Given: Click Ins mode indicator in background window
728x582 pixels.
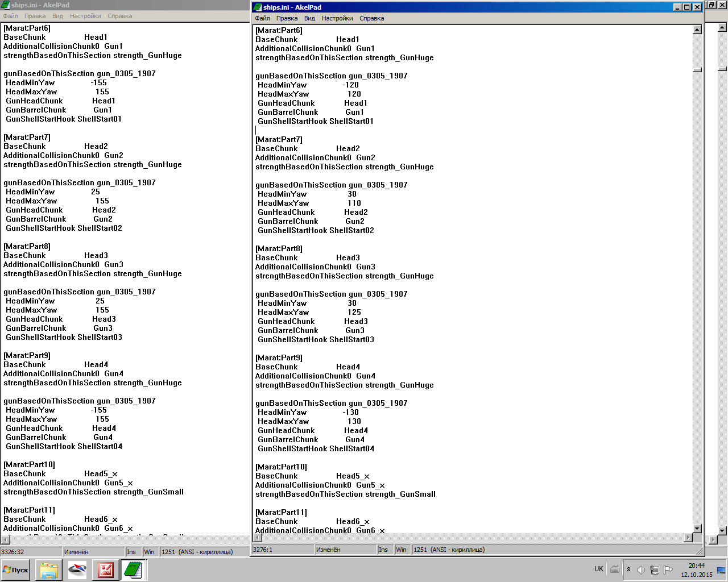Looking at the screenshot, I should [x=134, y=551].
